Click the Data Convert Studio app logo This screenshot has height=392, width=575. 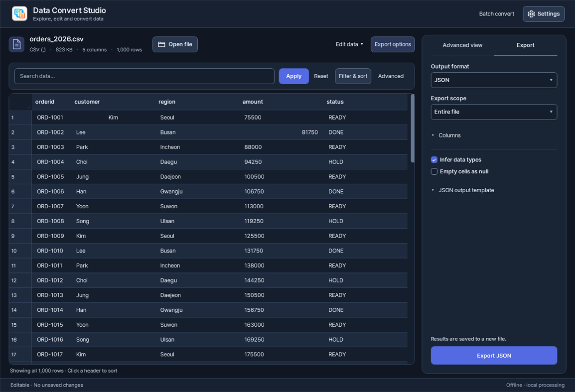[x=19, y=14]
